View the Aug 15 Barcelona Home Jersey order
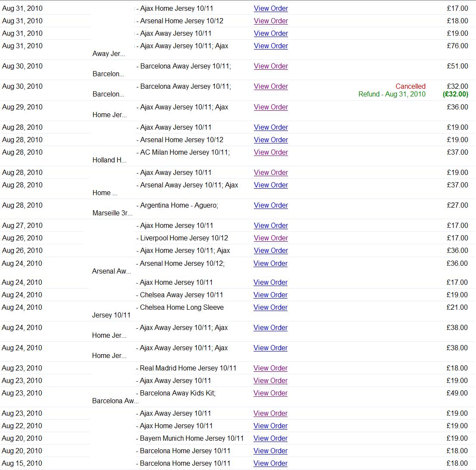The width and height of the screenshot is (476, 470). coord(270,463)
